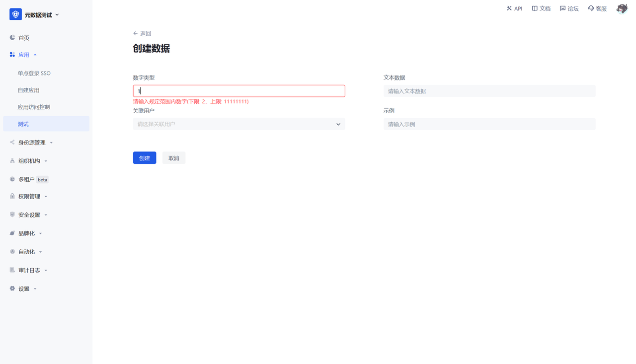This screenshot has width=636, height=364.
Task: Click the blue 创建 button
Action: [145, 158]
